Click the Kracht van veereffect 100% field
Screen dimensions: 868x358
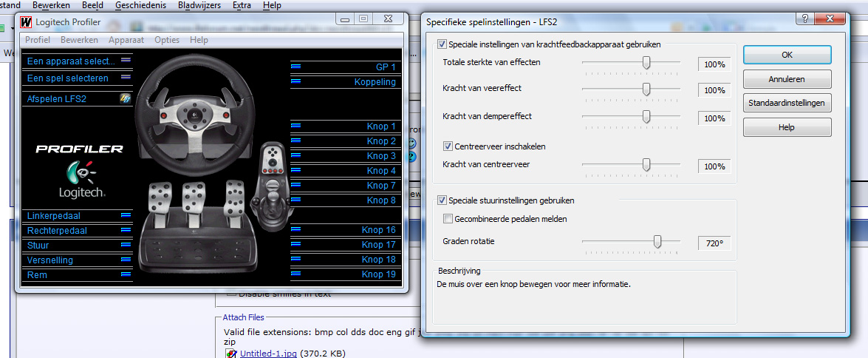pos(714,90)
